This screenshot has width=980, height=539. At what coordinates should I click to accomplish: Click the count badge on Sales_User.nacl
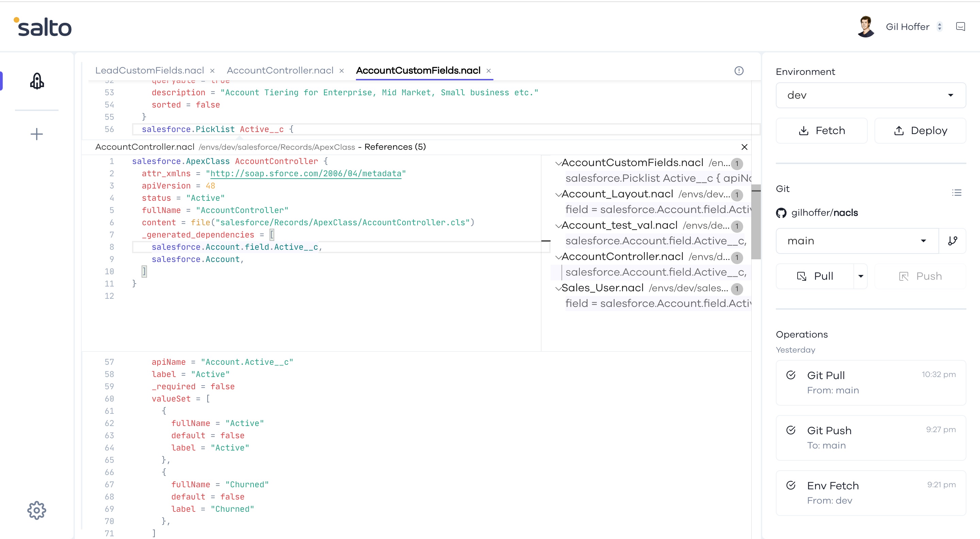[737, 289]
